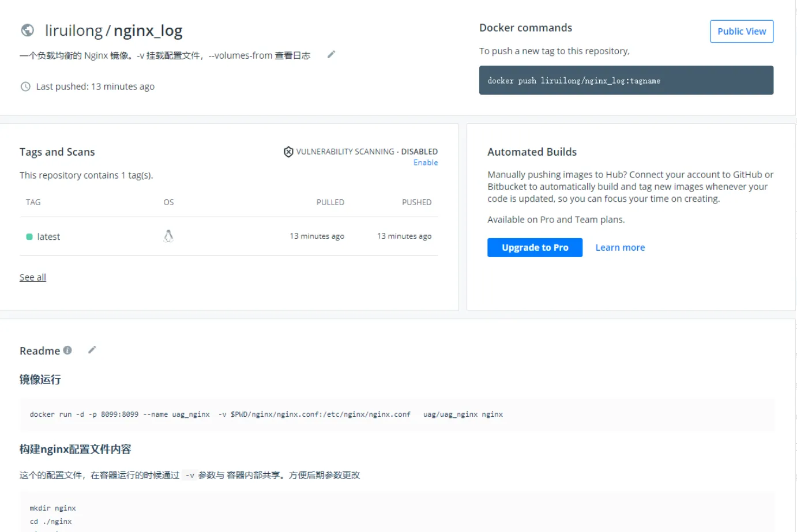Click the Upgrade to Pro button
The width and height of the screenshot is (797, 532).
tap(535, 247)
